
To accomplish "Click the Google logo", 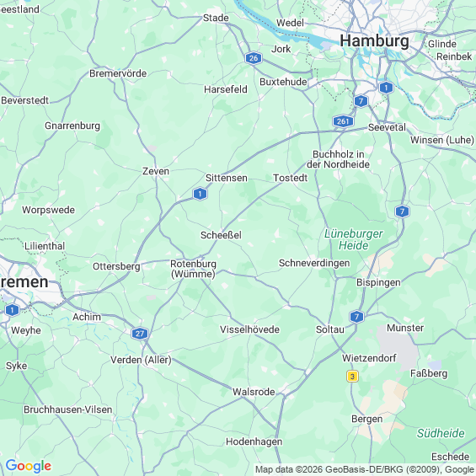I will click(29, 466).
